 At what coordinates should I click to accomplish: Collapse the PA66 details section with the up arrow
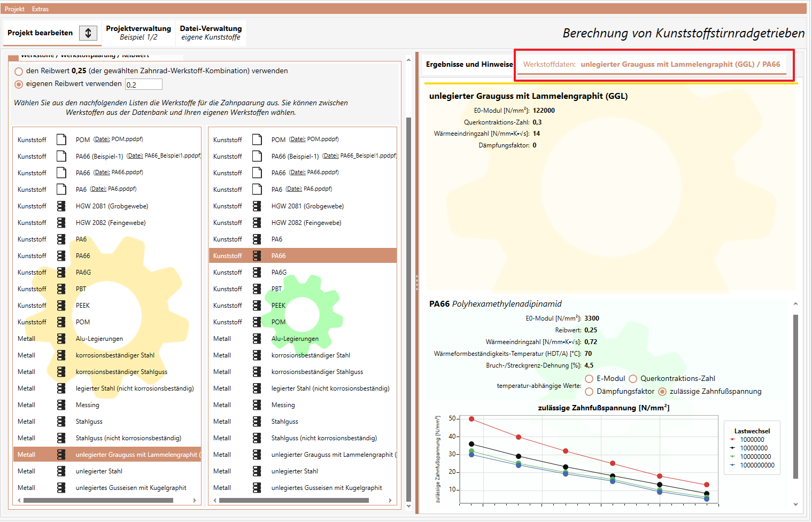795,304
